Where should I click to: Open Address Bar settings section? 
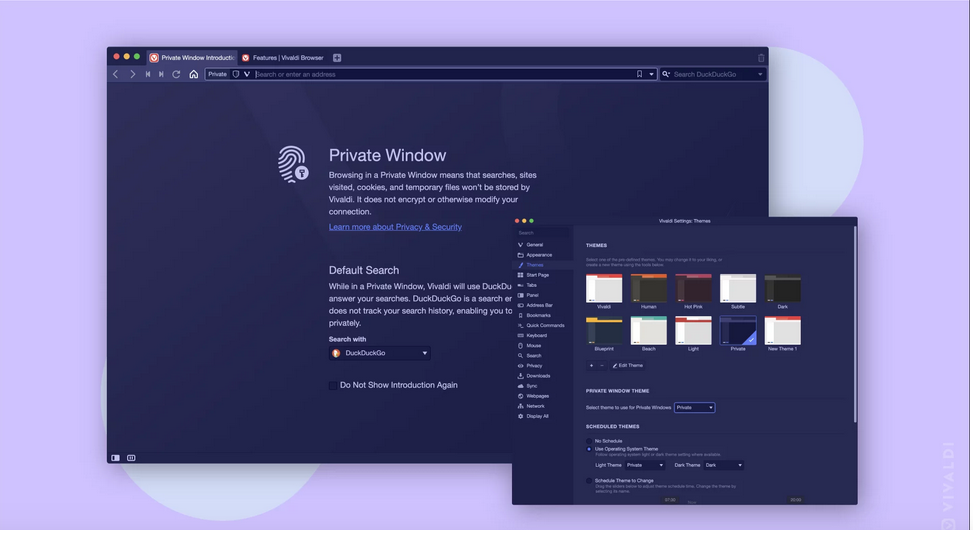(540, 305)
